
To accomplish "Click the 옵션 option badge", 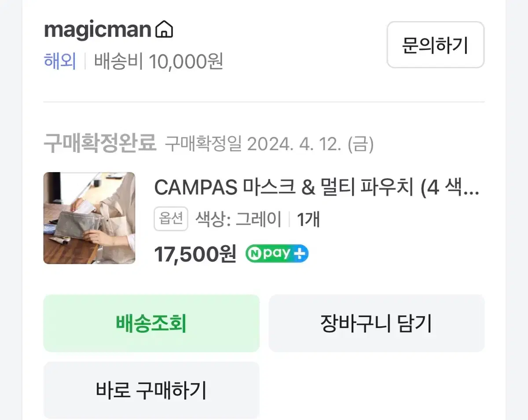I will coord(171,219).
